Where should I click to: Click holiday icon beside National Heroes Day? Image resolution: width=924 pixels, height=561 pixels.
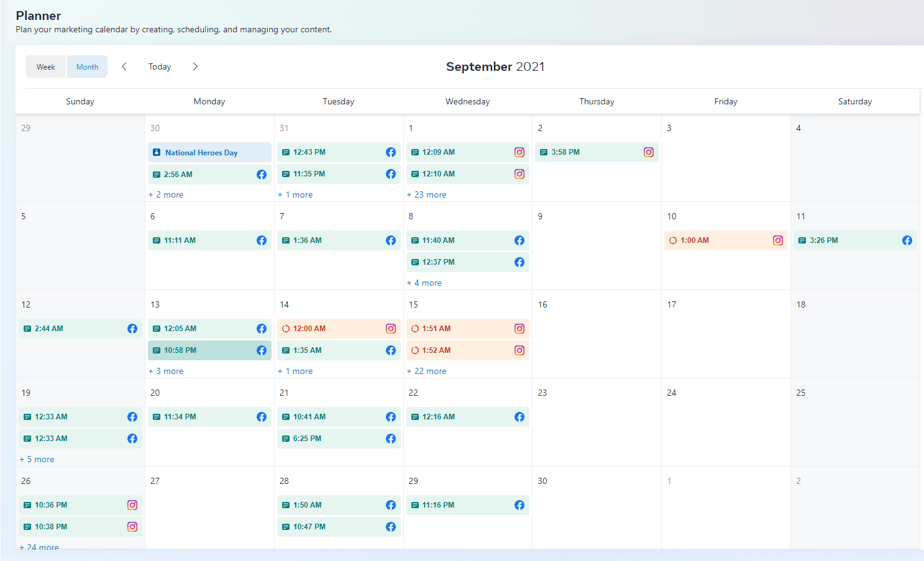(157, 153)
